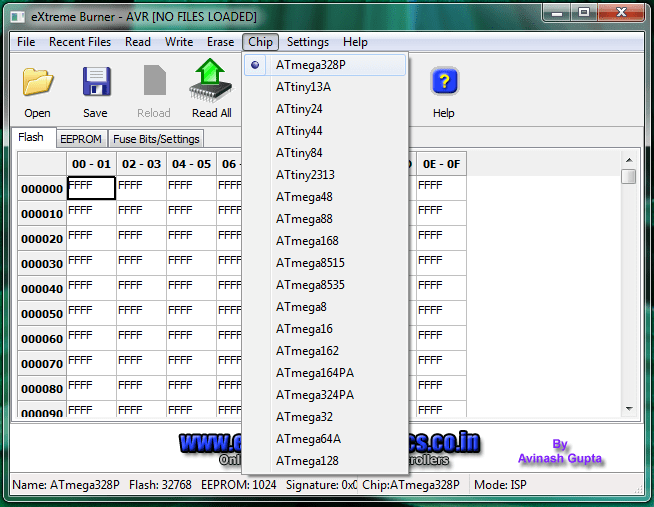The height and width of the screenshot is (507, 654).
Task: Click the Help question mark icon
Action: tap(444, 82)
